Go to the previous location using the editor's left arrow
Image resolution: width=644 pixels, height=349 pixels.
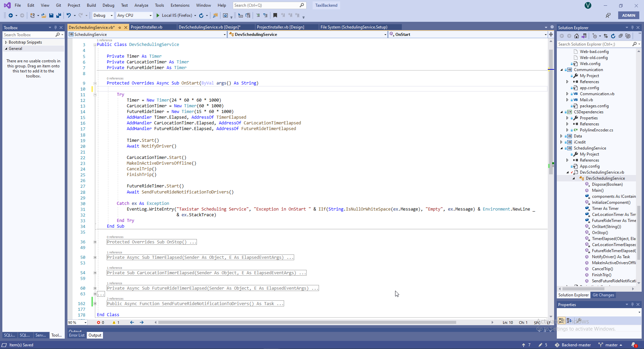(x=132, y=323)
